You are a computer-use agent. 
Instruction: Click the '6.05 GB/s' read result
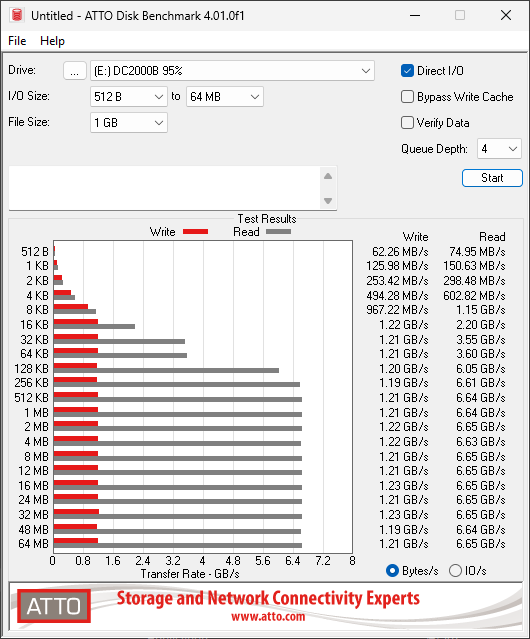coord(481,369)
